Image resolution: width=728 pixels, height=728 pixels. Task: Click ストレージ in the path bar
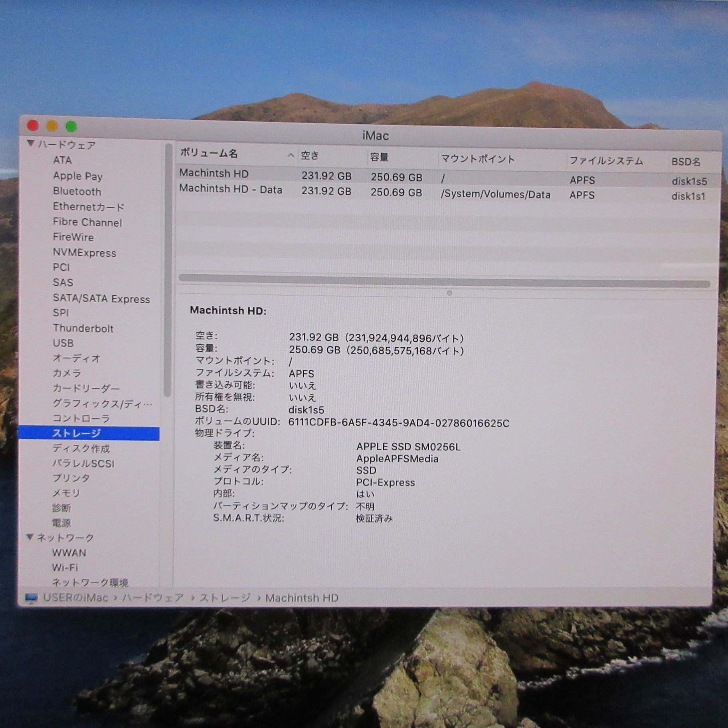pos(225,598)
